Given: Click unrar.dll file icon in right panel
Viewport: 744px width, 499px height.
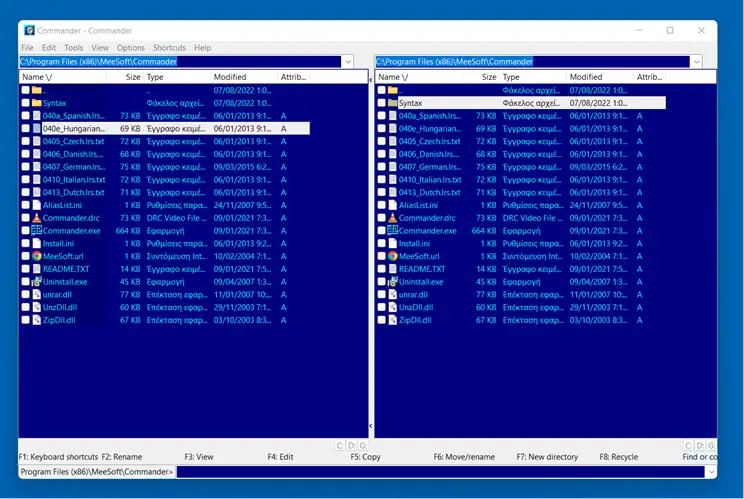Looking at the screenshot, I should tap(393, 295).
